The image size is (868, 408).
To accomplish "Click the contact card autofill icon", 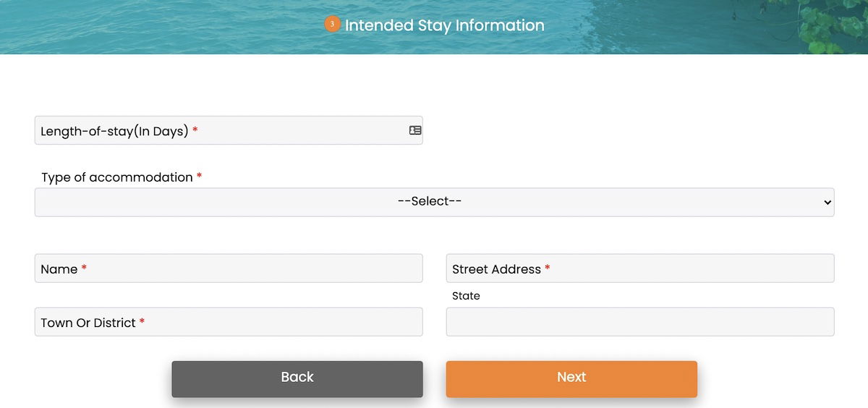I will click(x=415, y=130).
